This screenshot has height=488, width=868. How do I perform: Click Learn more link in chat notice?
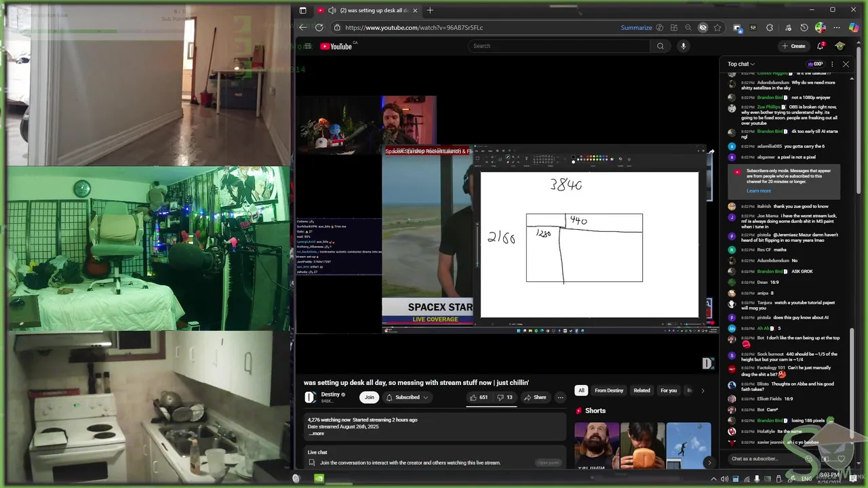[x=759, y=190]
